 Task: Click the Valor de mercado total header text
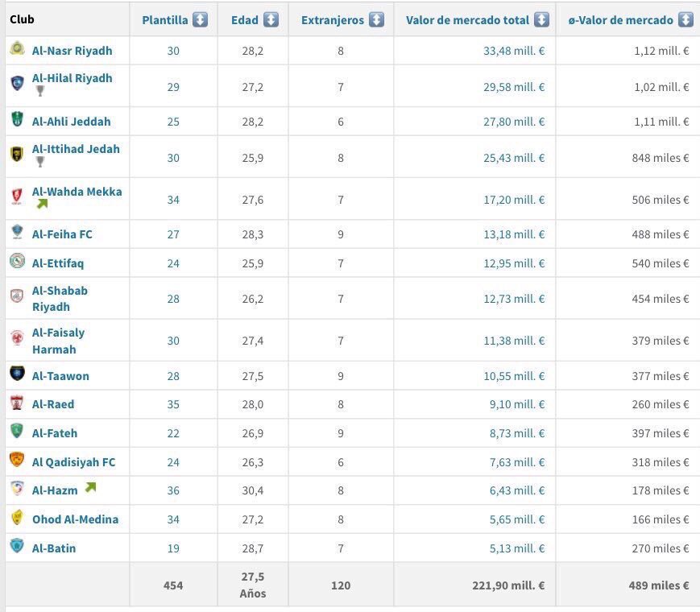coord(467,20)
